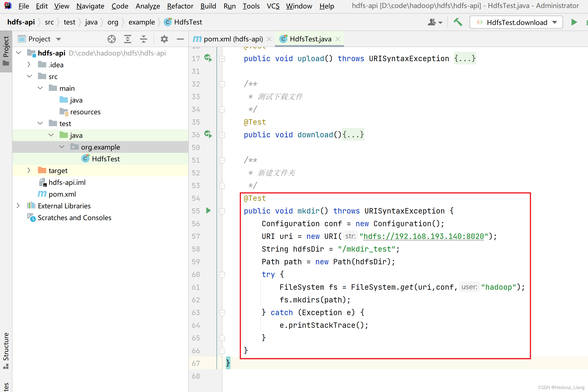Close the HdfsTest.java editor tab
The image size is (588, 392).
[x=338, y=39]
